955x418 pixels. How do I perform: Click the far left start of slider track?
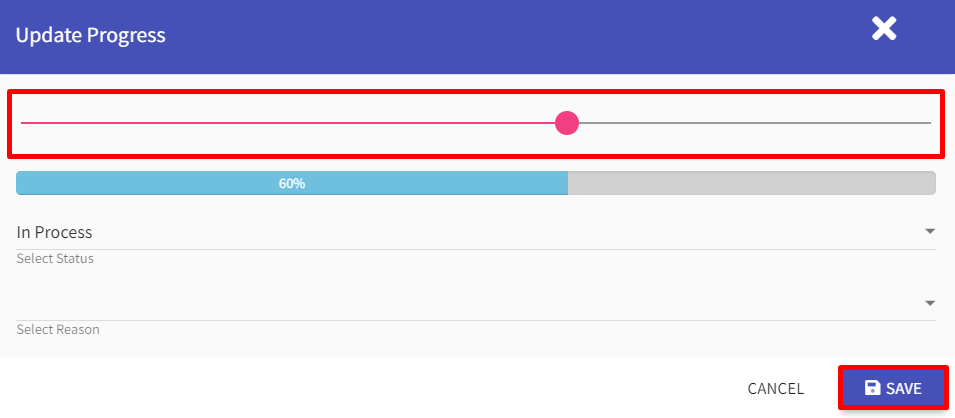click(x=23, y=123)
